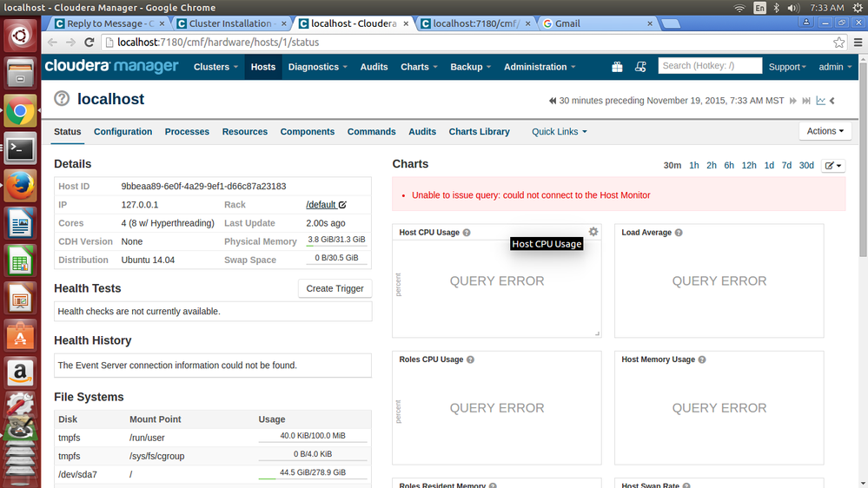
Task: Open Amazon launcher in dock
Action: [x=20, y=373]
